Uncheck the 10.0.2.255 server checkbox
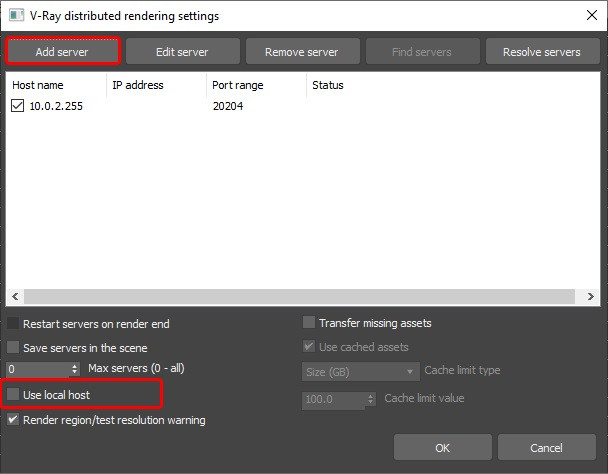608x474 pixels. tap(17, 106)
